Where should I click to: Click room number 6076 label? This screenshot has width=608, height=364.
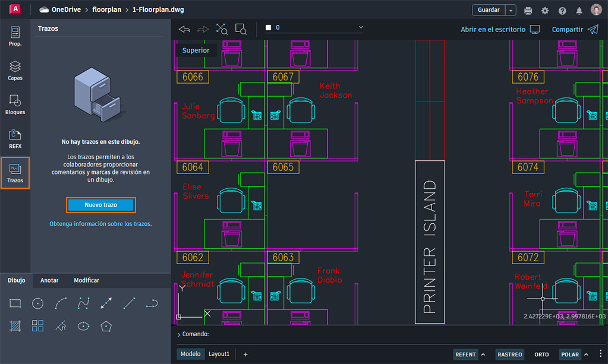click(x=528, y=77)
